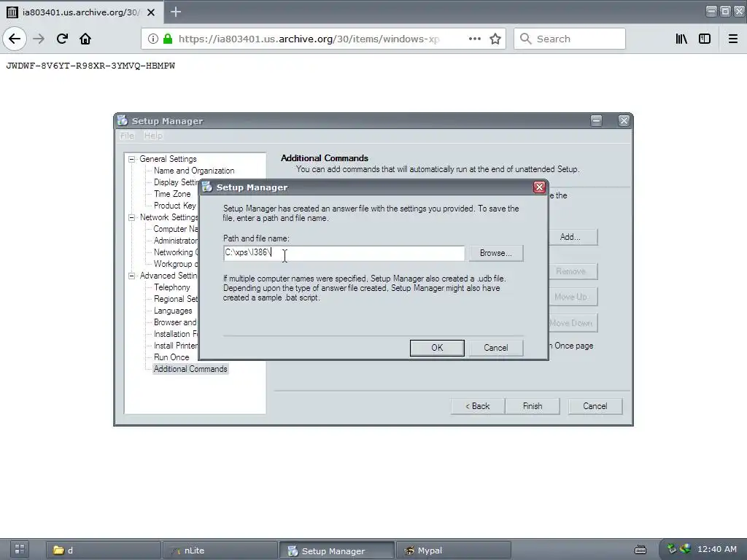Close the inner Setup Manager dialog
Image resolution: width=747 pixels, height=560 pixels.
coord(539,187)
